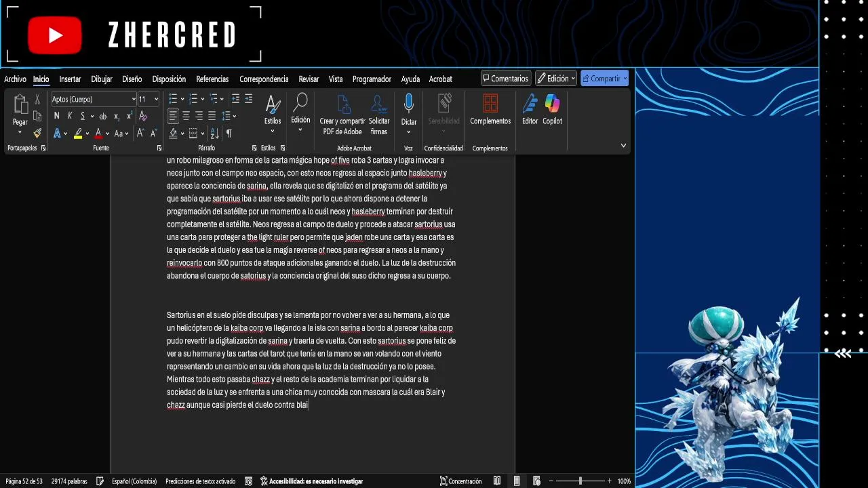Switch to the Diseño tab

(132, 79)
